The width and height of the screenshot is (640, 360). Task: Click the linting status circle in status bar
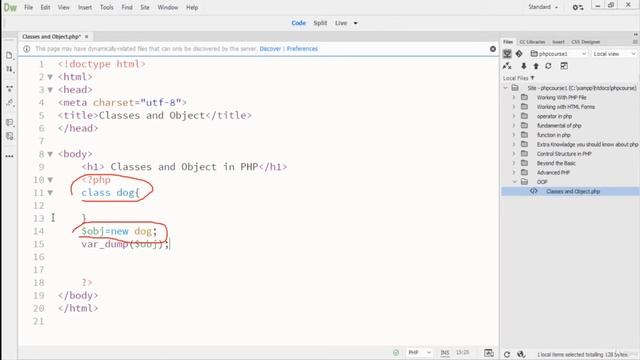(396, 353)
